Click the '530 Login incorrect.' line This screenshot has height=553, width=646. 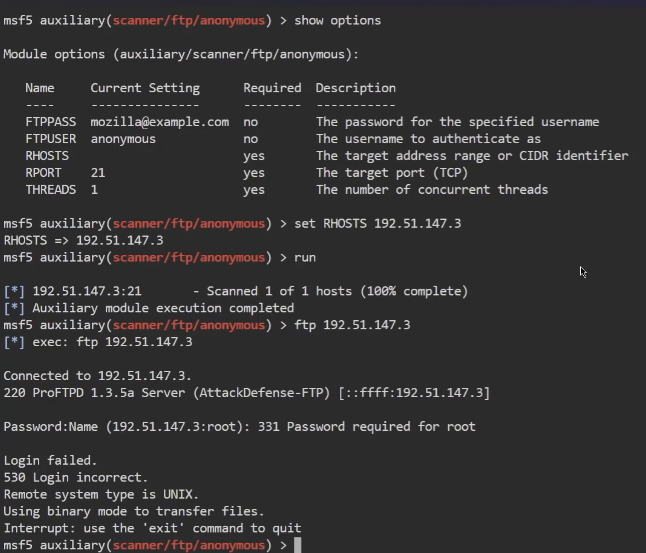(x=76, y=477)
